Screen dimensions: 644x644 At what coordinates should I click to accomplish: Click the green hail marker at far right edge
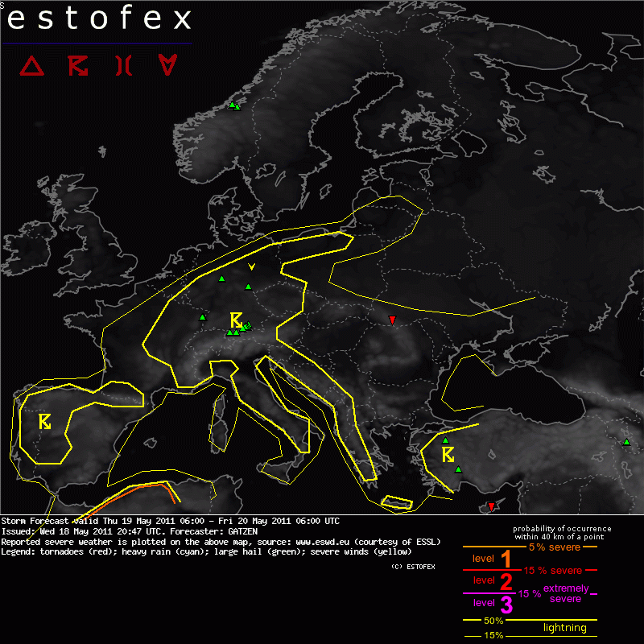coord(626,441)
